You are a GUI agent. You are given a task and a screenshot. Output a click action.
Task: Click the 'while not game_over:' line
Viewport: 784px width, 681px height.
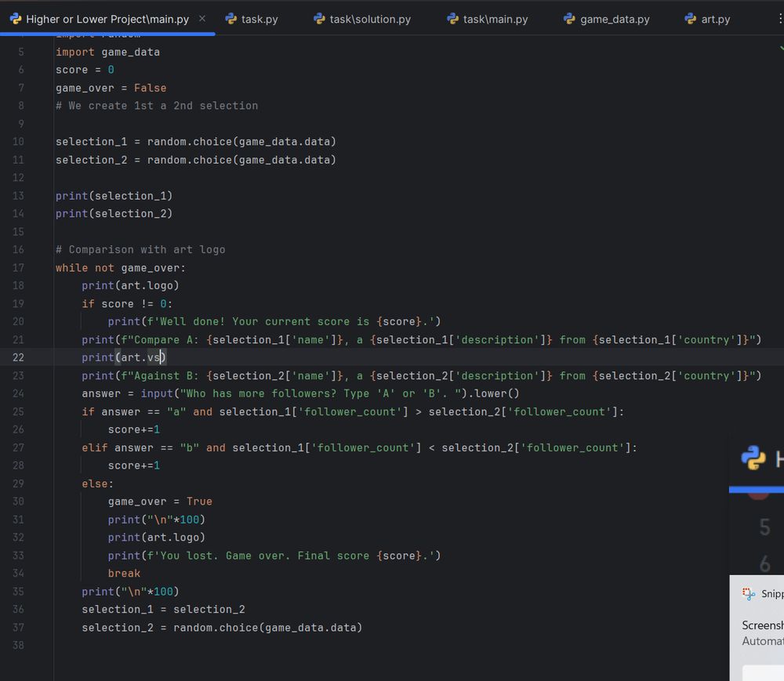(x=121, y=268)
